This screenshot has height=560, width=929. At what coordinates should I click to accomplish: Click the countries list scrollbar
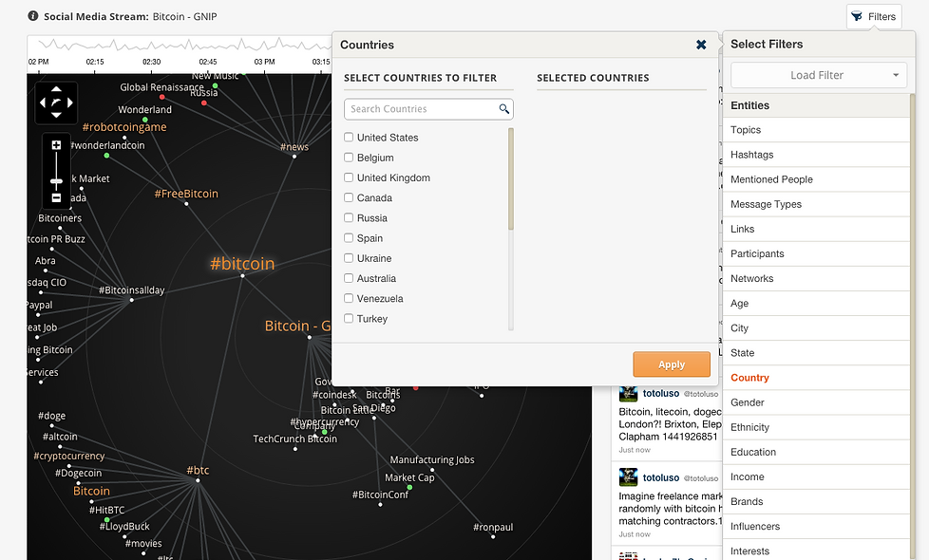(x=511, y=178)
